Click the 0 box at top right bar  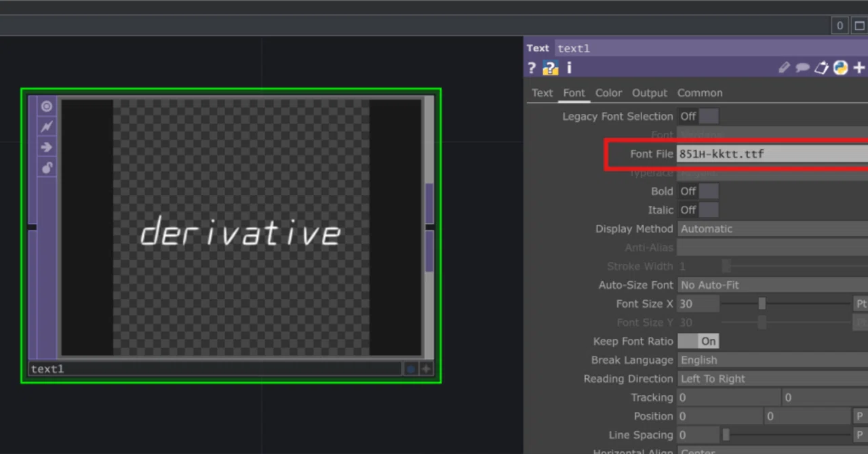point(840,26)
